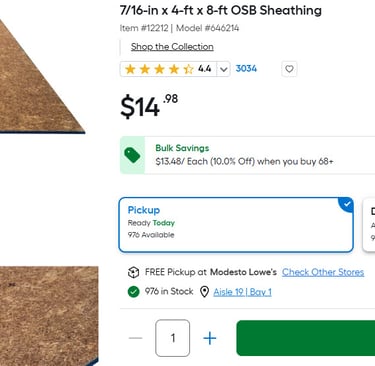View the 3034 reviews count

click(x=246, y=69)
